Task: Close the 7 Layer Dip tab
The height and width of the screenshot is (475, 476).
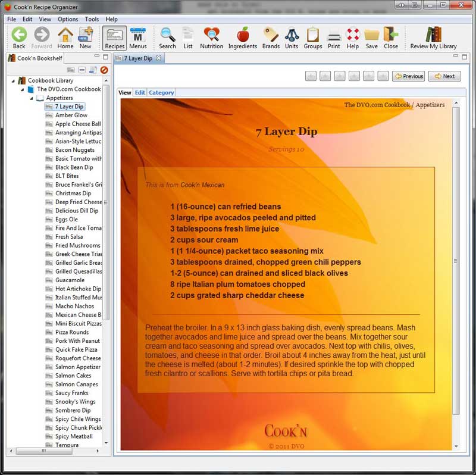Action: pyautogui.click(x=159, y=58)
